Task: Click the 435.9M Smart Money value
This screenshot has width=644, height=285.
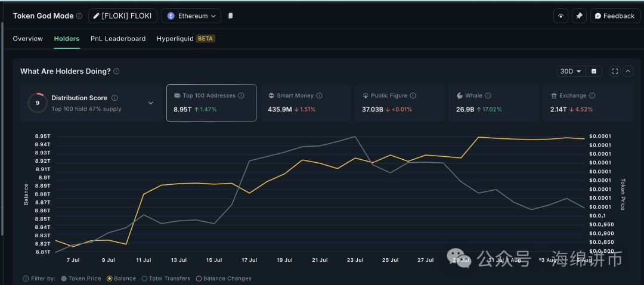Action: click(x=280, y=110)
